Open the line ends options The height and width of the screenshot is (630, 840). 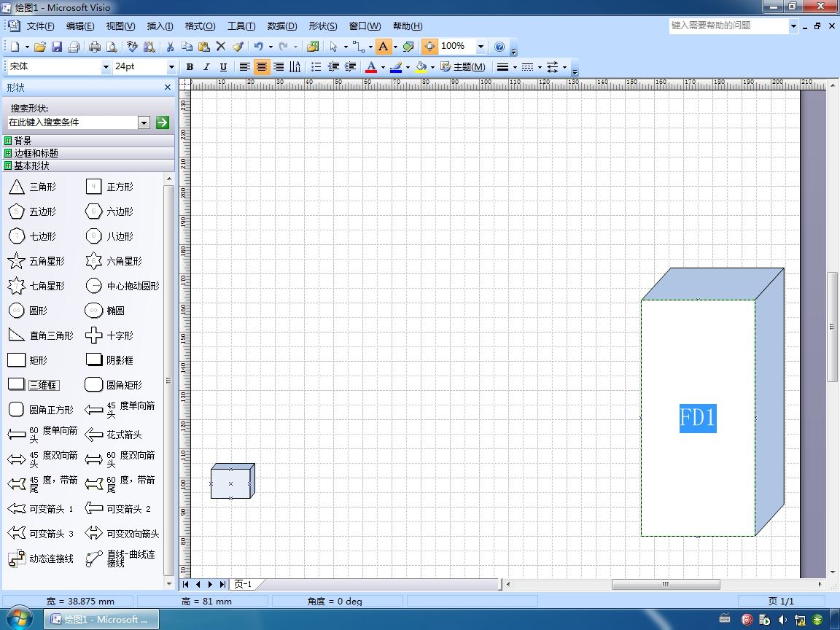552,67
